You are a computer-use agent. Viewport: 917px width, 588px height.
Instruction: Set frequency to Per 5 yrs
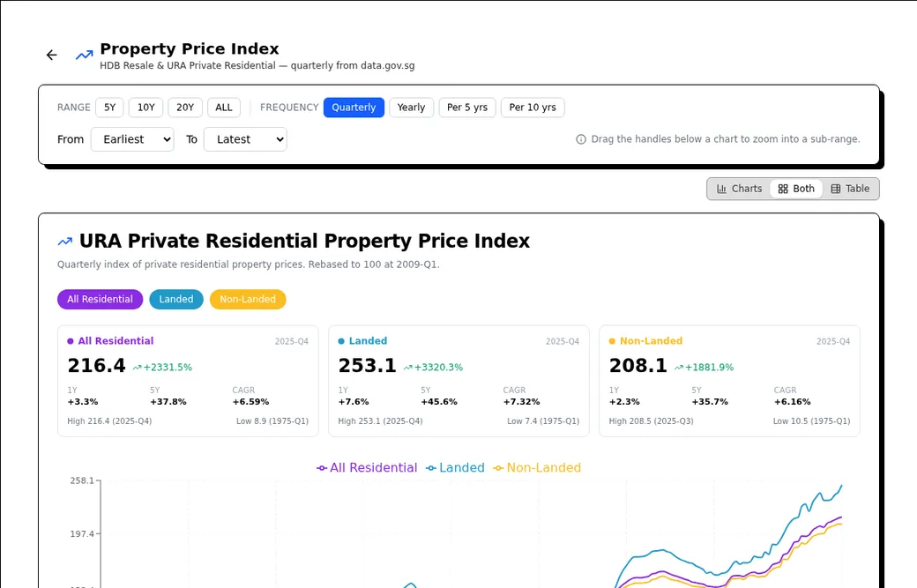click(467, 108)
